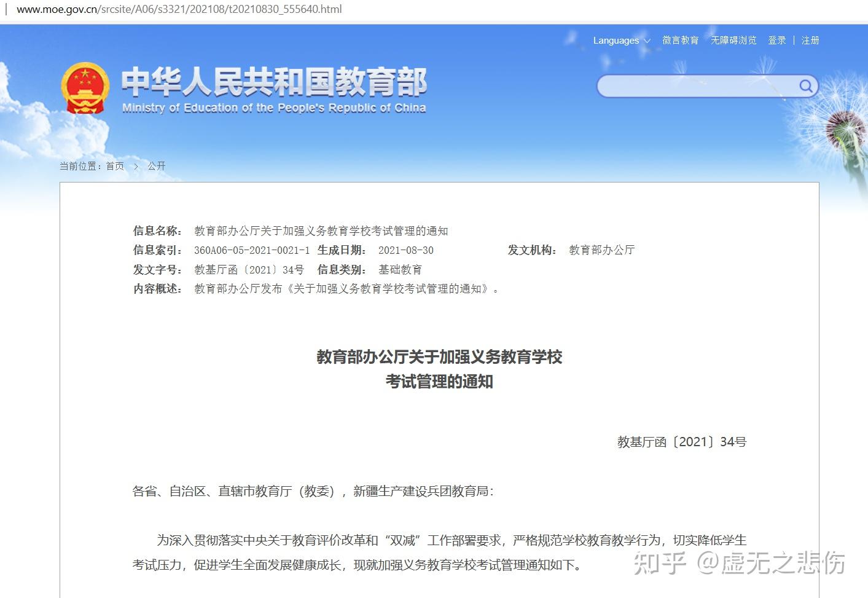
Task: Open the 微言教育 link
Action: 680,40
